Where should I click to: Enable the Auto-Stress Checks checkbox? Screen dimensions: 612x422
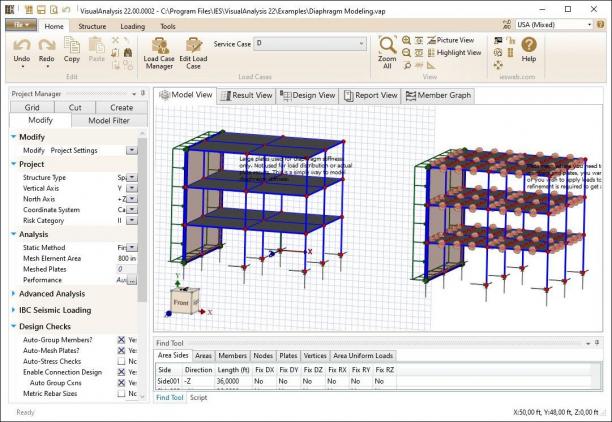[121, 361]
